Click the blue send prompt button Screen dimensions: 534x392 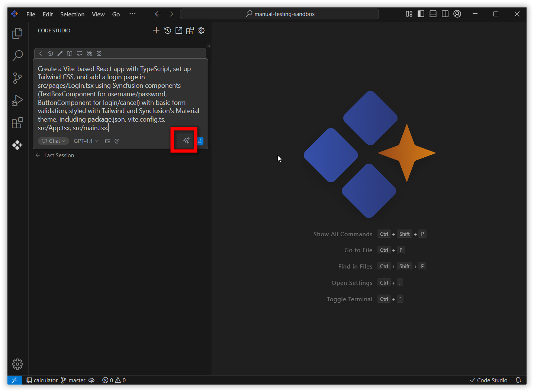click(x=200, y=141)
